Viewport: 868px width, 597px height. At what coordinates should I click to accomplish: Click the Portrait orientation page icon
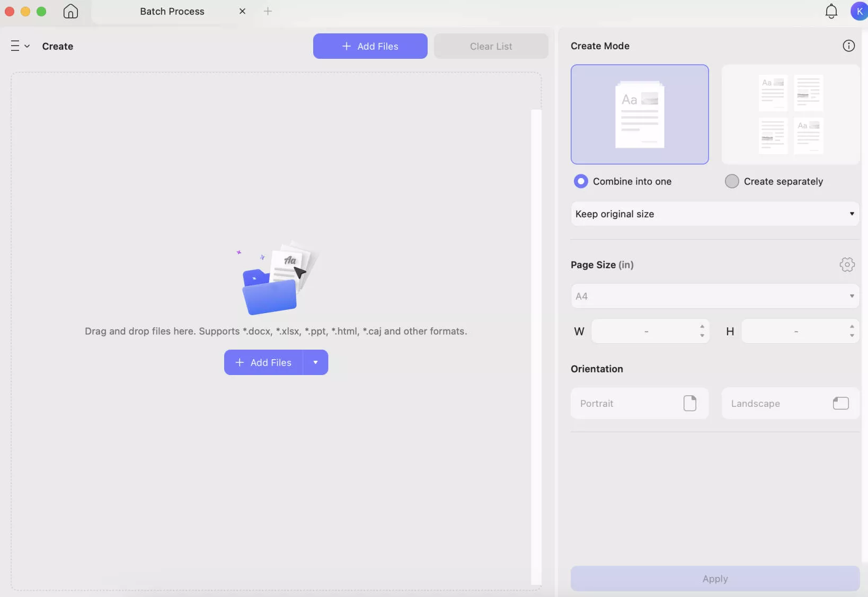690,403
